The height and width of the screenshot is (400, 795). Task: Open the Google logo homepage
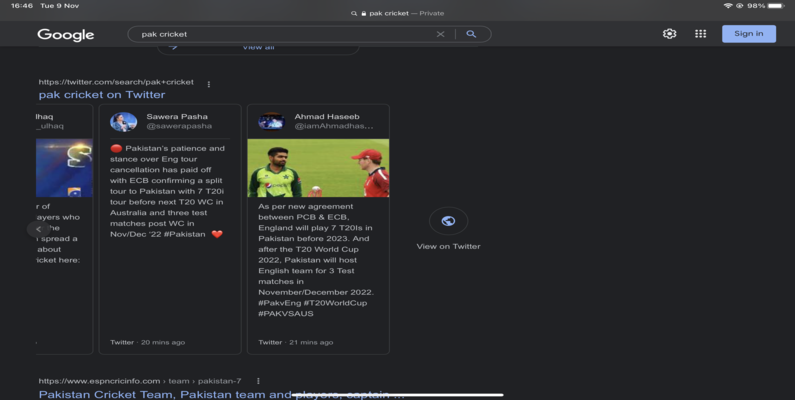(x=65, y=34)
